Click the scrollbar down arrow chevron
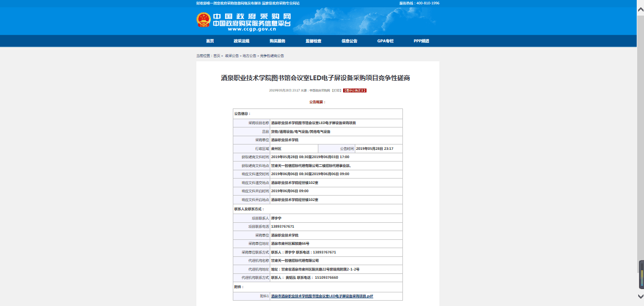Screen dimensions: 644x306 point(640,296)
